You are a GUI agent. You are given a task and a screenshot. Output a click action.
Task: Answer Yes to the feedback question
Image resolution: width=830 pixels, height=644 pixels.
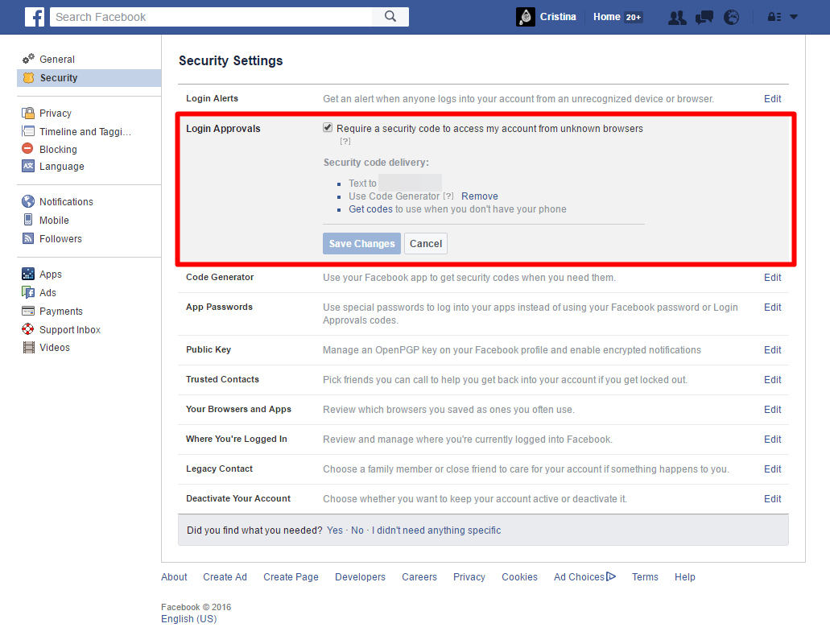pyautogui.click(x=335, y=530)
